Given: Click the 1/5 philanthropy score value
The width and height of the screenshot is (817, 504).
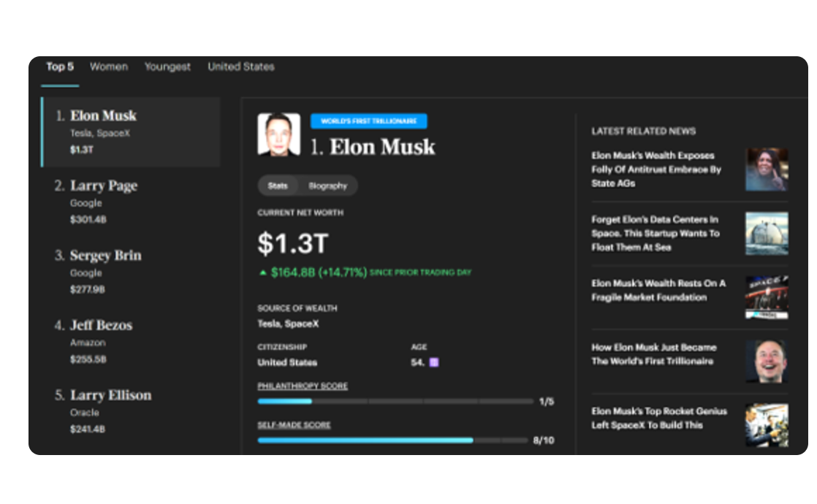Looking at the screenshot, I should click(x=547, y=402).
